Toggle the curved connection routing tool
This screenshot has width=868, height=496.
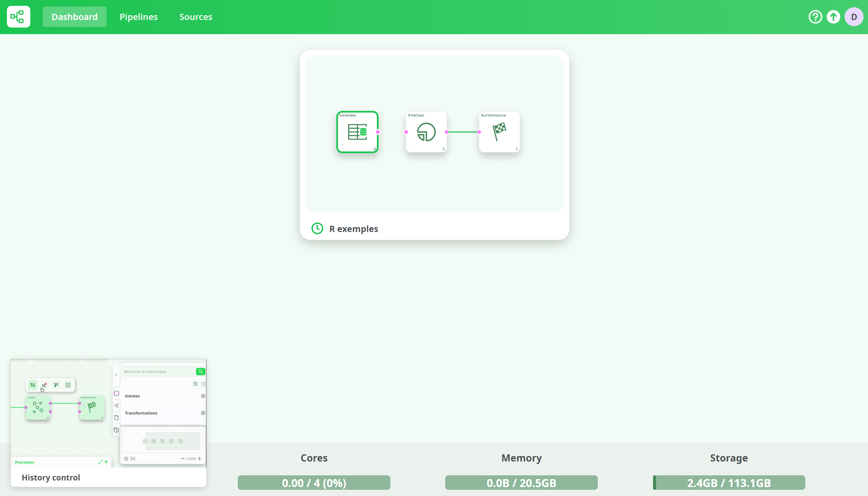33,385
